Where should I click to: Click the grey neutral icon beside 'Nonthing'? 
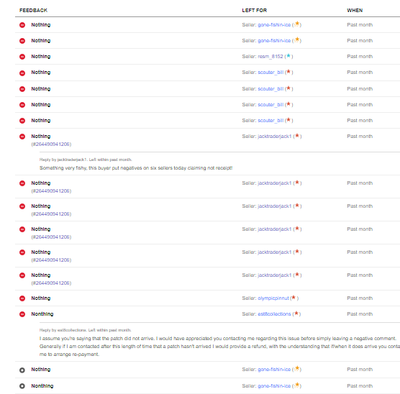[22, 386]
